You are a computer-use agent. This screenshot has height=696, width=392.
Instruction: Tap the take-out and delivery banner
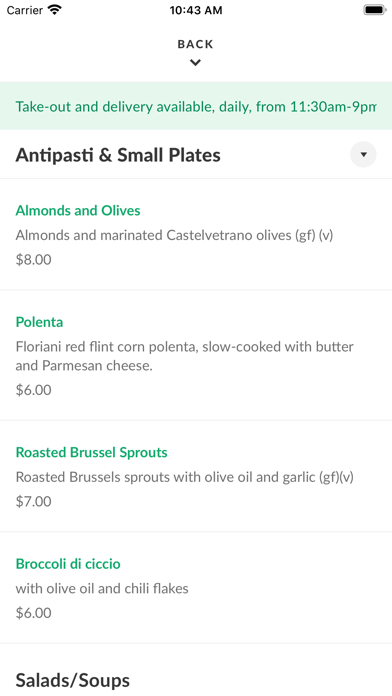196,107
